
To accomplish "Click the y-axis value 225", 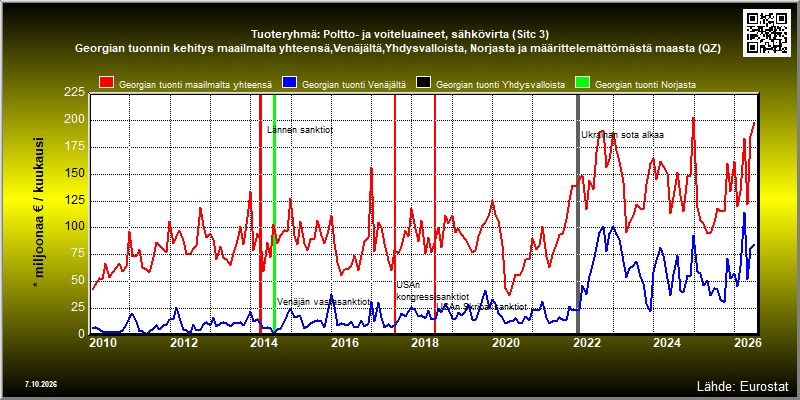I will pos(75,93).
